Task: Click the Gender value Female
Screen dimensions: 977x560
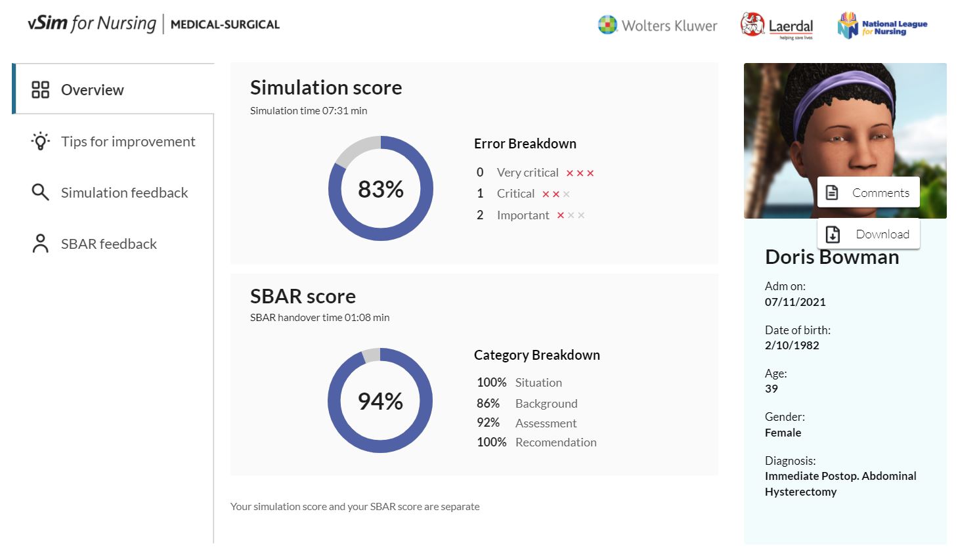Action: 783,433
